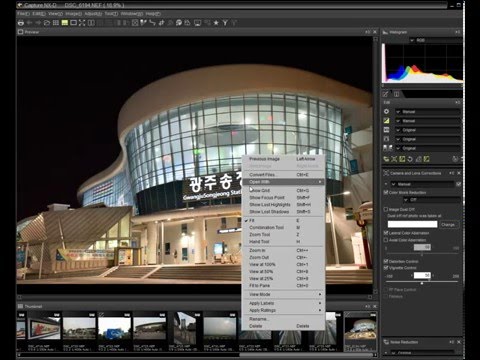This screenshot has height=360, width=480.
Task: Click the white balance icon in Edit panel
Action: tap(387, 121)
